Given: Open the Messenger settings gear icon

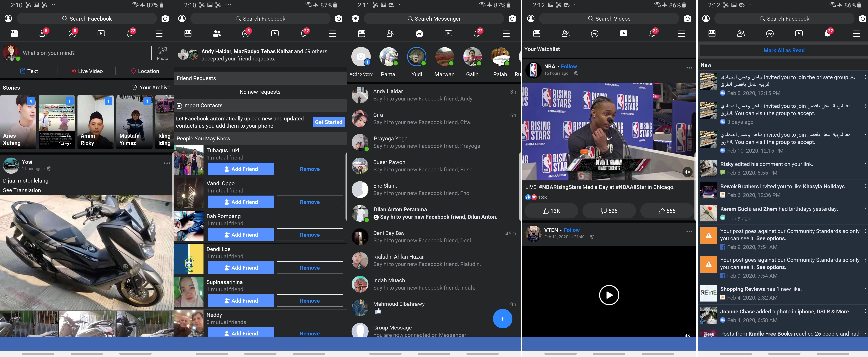Looking at the screenshot, I should click(x=356, y=18).
